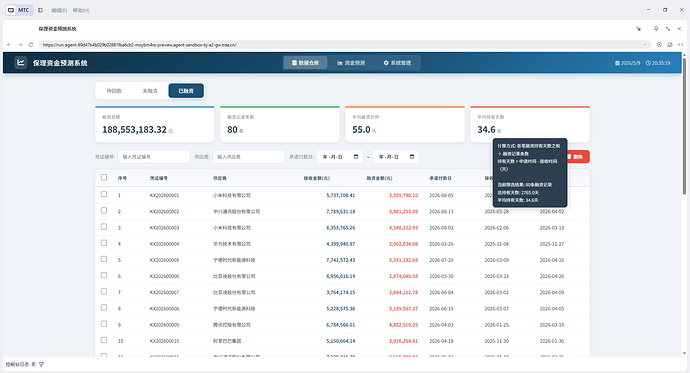Click the 凭证编号 column header

pos(158,178)
